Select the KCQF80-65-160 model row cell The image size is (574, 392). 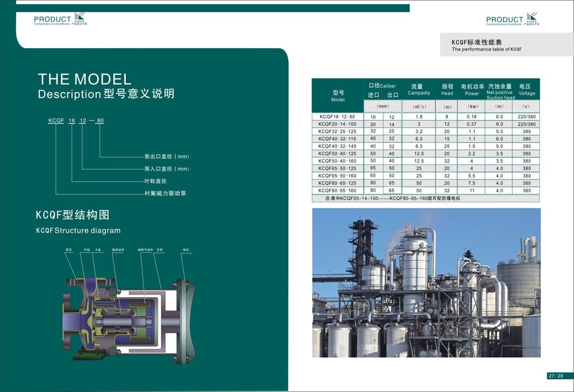[x=337, y=191]
